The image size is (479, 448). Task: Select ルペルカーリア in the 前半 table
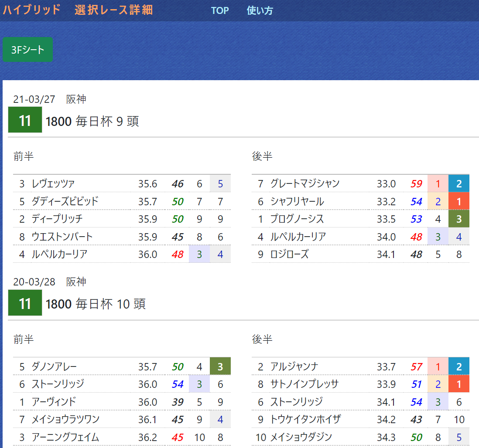[x=60, y=254]
